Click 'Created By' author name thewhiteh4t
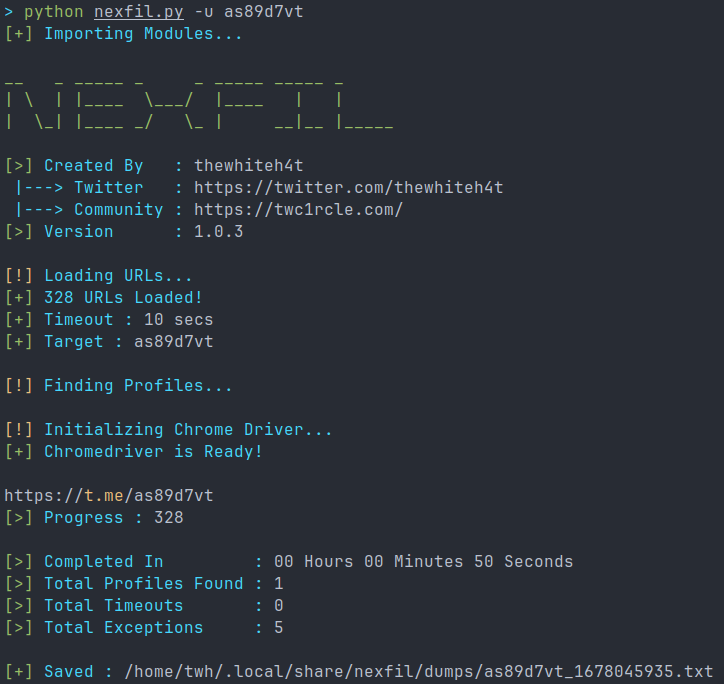724x684 pixels. 248,165
